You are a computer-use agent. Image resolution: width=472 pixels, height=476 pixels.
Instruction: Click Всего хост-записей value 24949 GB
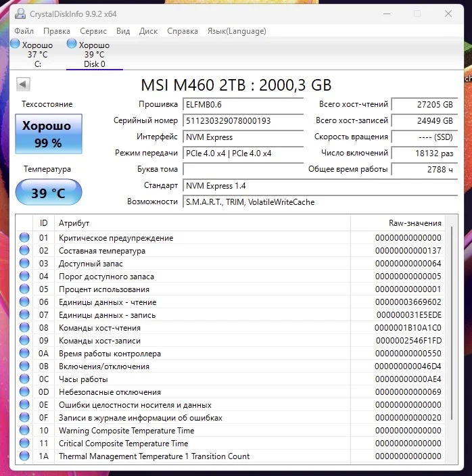(425, 120)
